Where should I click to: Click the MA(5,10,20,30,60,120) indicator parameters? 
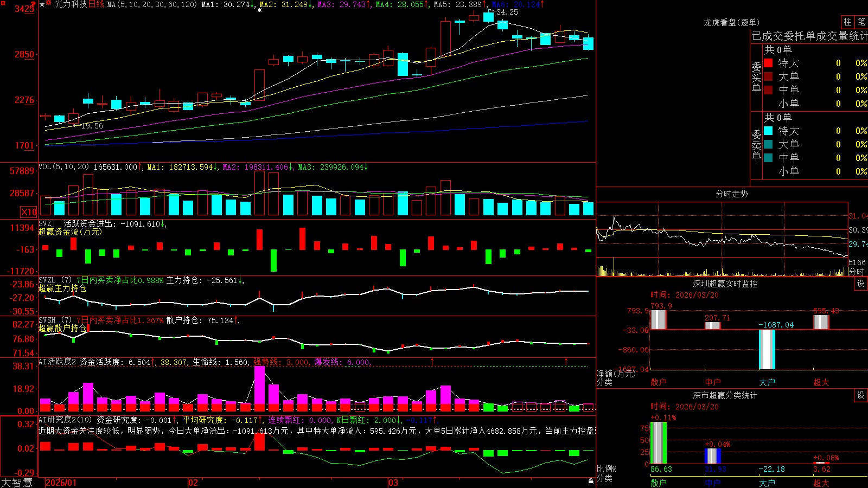152,4
